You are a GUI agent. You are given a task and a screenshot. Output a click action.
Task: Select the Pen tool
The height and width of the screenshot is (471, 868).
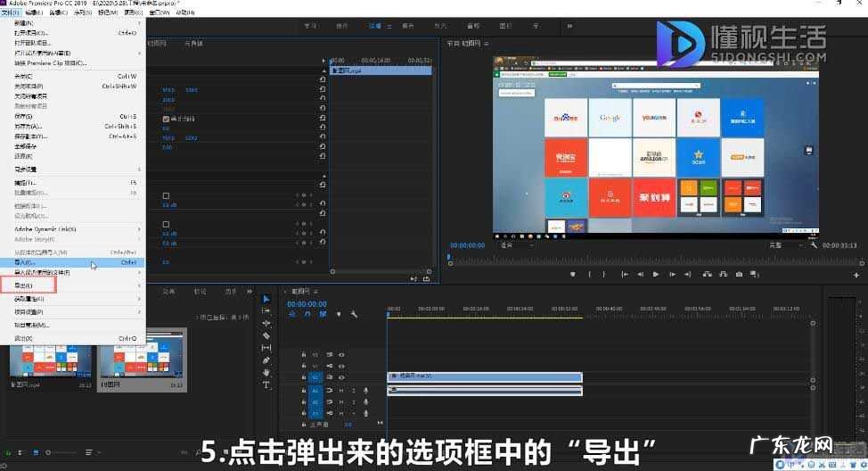266,360
